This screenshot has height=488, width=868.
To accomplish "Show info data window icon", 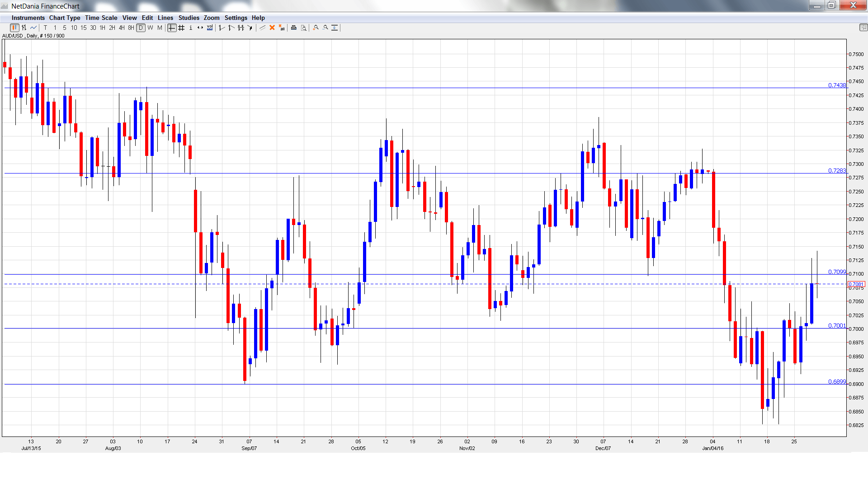I will pos(191,28).
